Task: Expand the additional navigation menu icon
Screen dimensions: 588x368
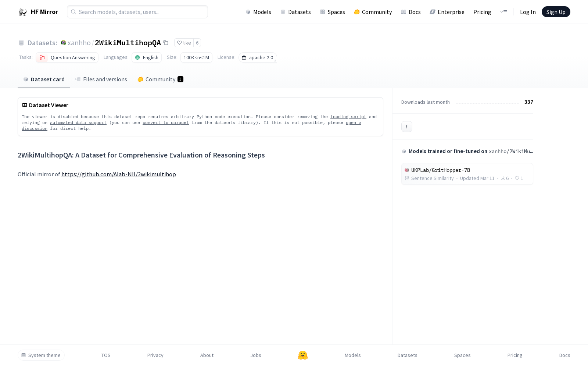Action: click(x=503, y=12)
